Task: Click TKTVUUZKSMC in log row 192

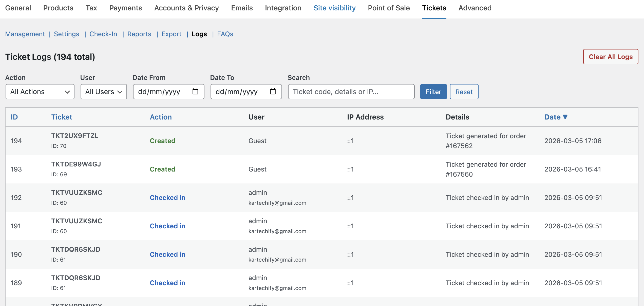Action: [x=77, y=193]
